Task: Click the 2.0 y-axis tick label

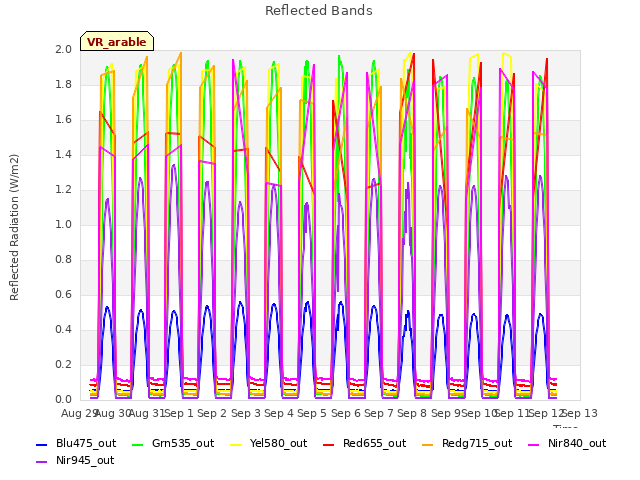Action: [63, 49]
